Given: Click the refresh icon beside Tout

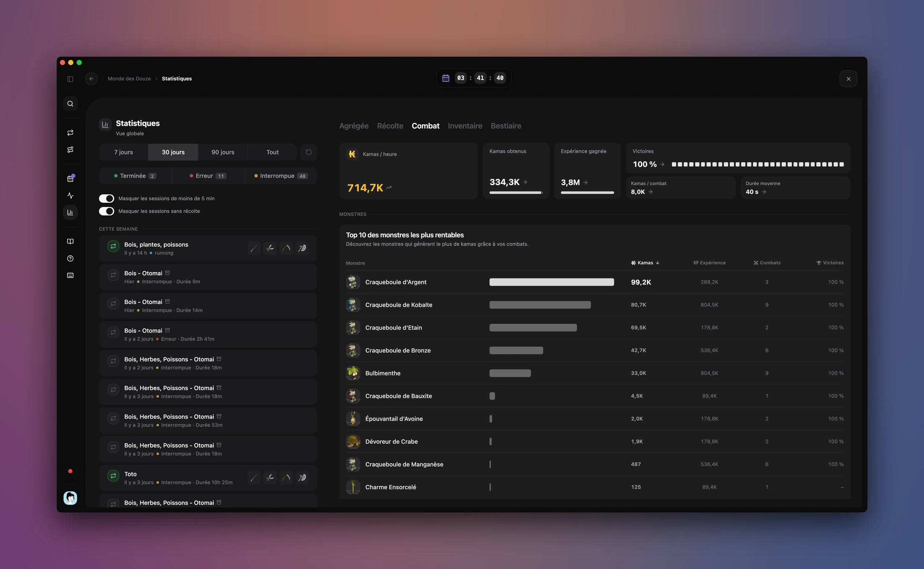Looking at the screenshot, I should click(309, 152).
